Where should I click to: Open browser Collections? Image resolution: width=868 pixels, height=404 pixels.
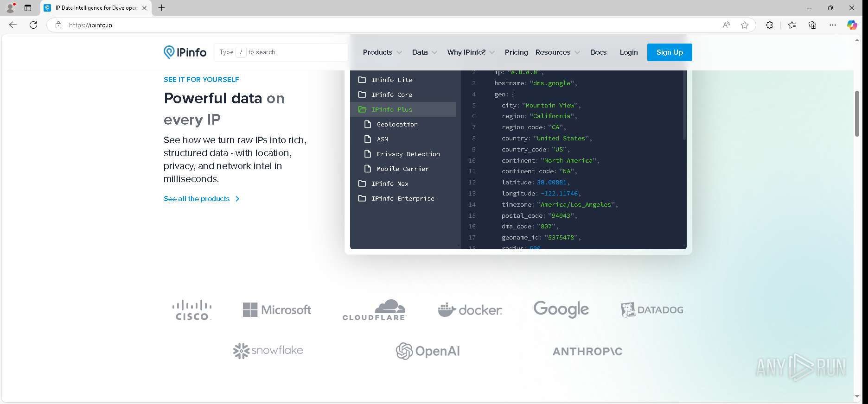point(812,25)
